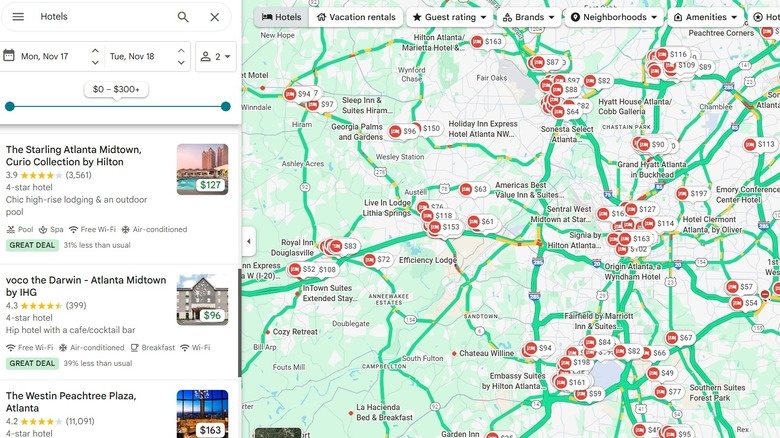
Task: Collapse the side panel arrow
Action: point(249,241)
